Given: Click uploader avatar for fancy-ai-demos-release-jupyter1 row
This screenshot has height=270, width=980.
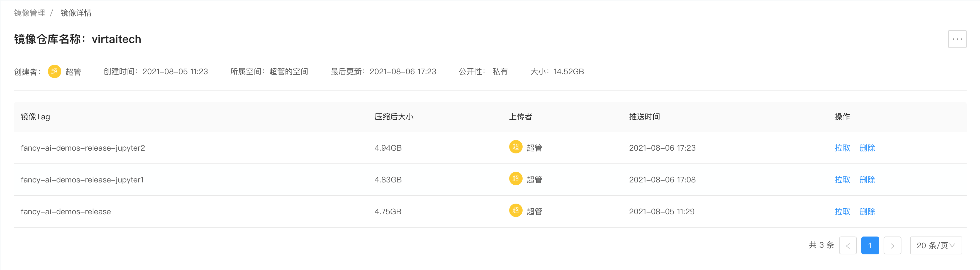Looking at the screenshot, I should [516, 179].
